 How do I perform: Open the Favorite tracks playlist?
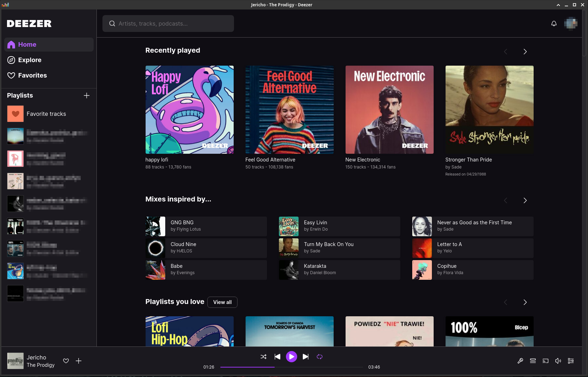click(x=46, y=113)
